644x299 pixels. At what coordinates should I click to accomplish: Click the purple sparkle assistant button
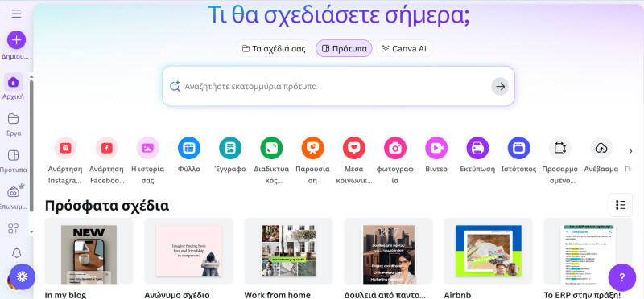(x=22, y=276)
